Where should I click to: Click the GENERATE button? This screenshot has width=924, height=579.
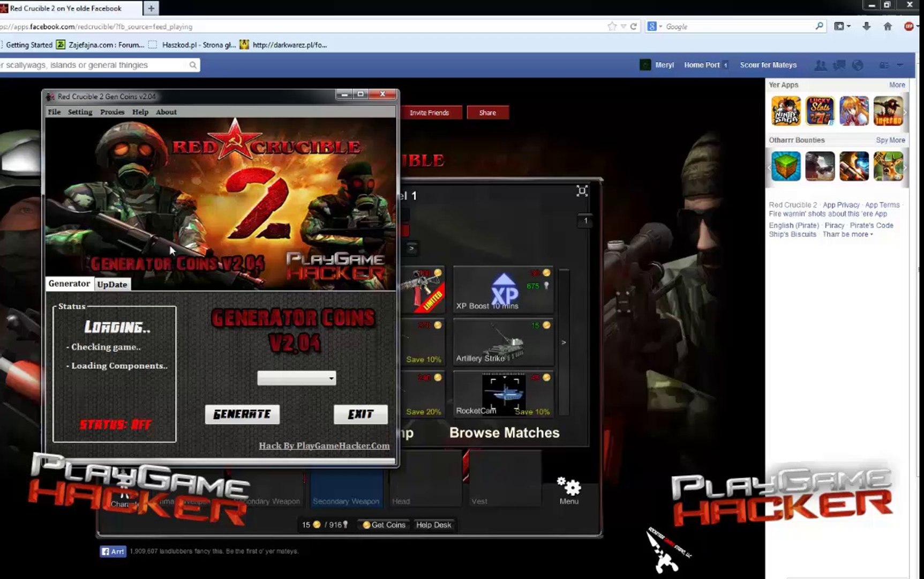tap(242, 414)
